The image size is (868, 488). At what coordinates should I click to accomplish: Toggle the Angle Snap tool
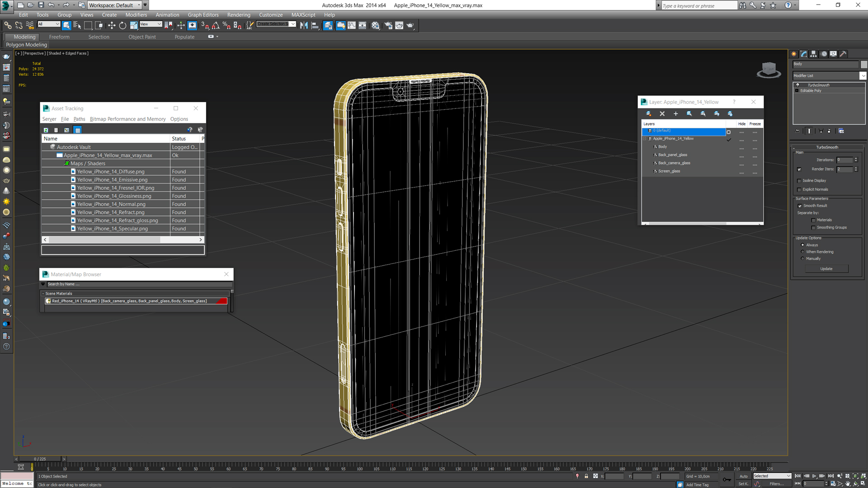click(216, 25)
